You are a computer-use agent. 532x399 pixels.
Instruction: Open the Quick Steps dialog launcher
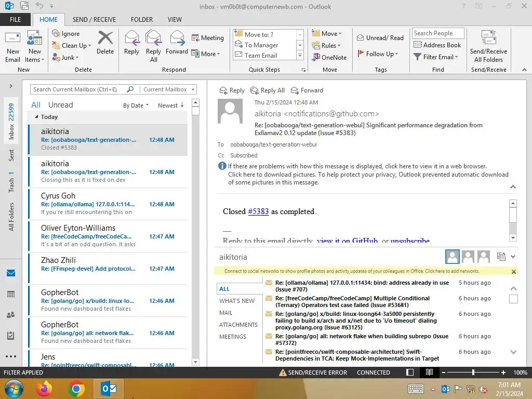pyautogui.click(x=303, y=70)
